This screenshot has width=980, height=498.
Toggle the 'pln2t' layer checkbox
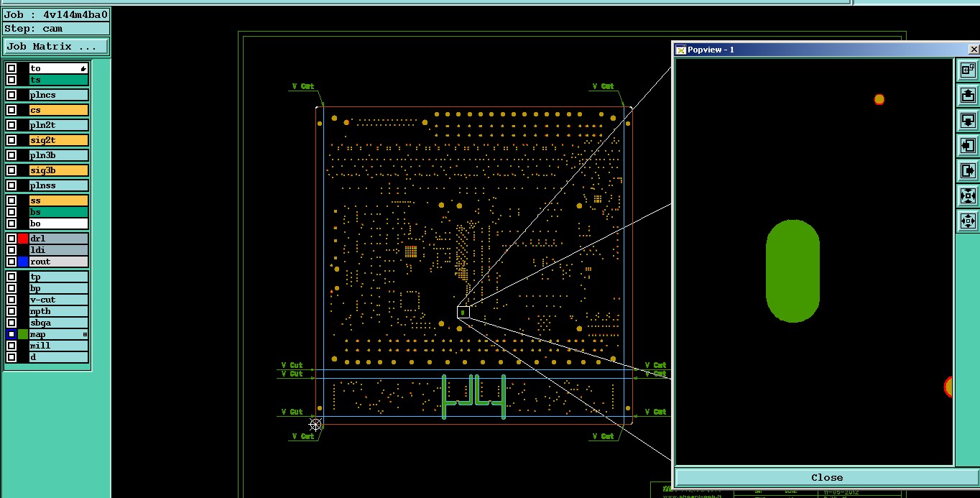[x=11, y=125]
